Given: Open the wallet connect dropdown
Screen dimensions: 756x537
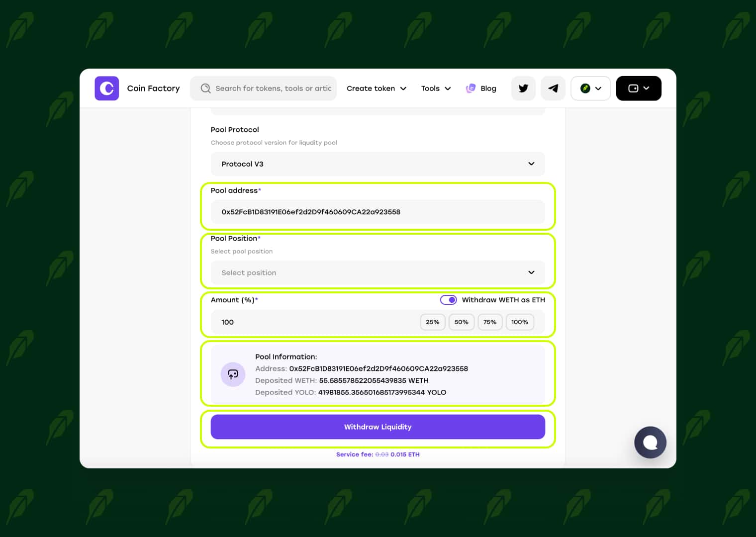Looking at the screenshot, I should pyautogui.click(x=639, y=89).
